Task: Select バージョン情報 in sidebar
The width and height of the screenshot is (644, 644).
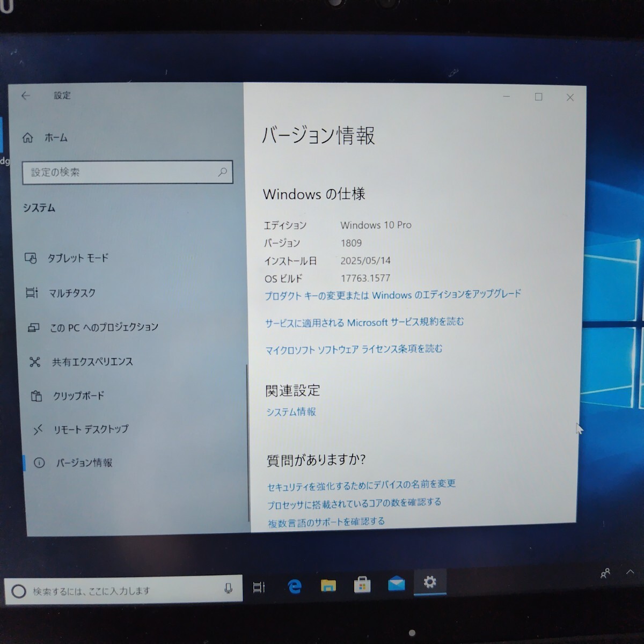Action: point(73,463)
